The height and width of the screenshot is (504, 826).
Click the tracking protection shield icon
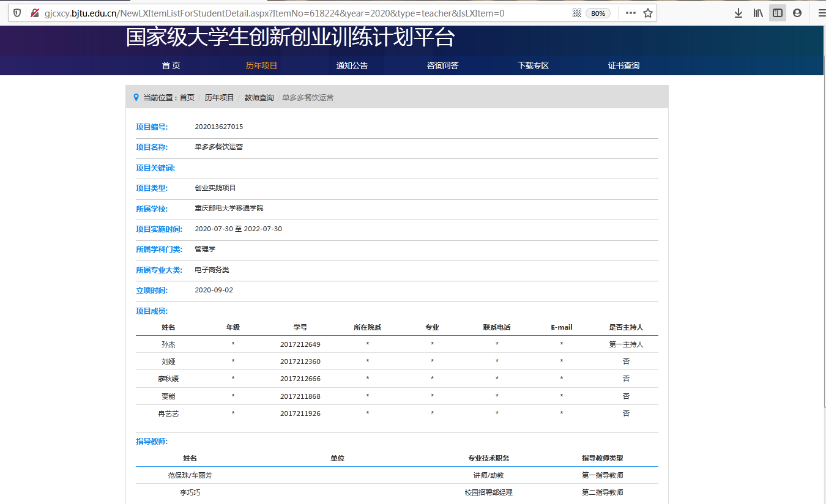(x=17, y=13)
